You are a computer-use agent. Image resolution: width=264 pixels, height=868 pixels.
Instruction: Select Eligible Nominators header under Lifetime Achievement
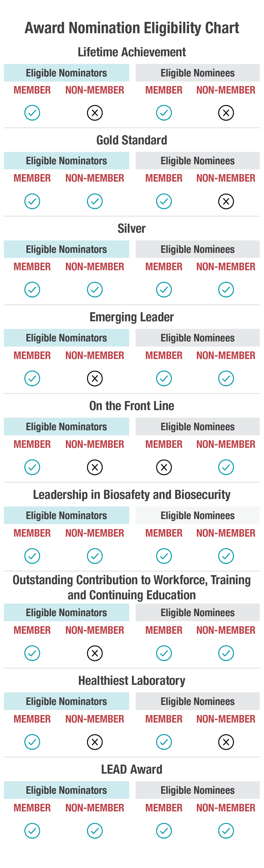click(66, 73)
